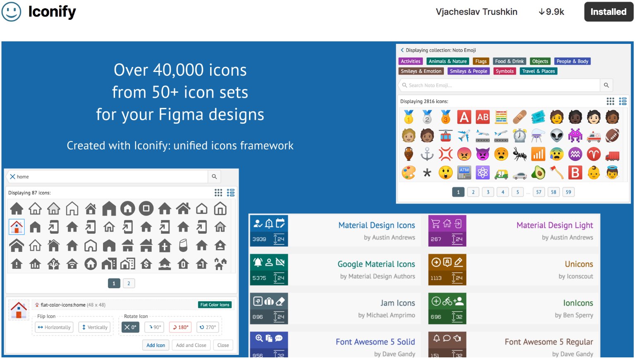Filter by Travel & Places tag

coord(539,71)
